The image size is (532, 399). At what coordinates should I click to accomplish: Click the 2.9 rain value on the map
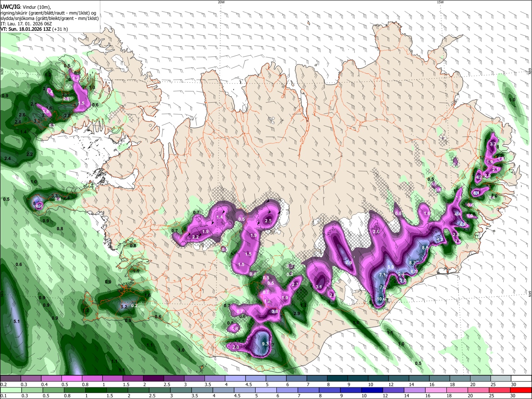coord(297,313)
